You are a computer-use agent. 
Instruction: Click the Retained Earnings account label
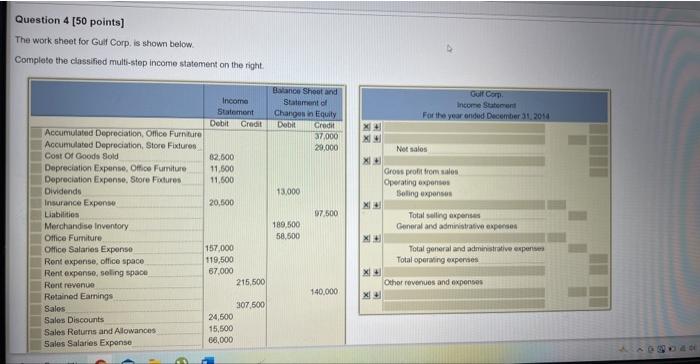click(78, 296)
